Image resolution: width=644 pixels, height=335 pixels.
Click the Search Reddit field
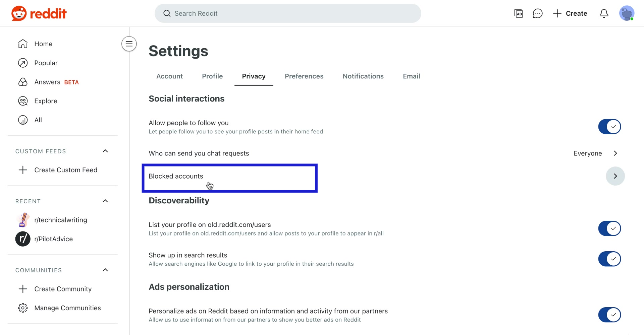tap(288, 13)
